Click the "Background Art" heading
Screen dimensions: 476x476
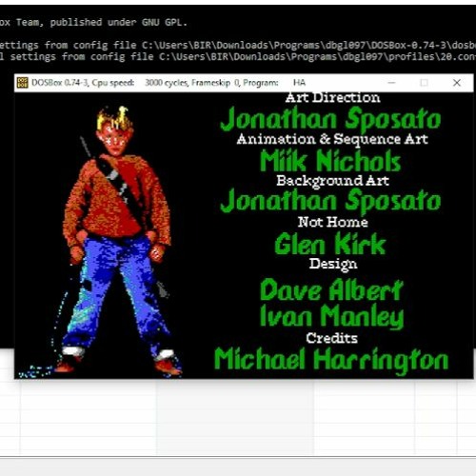pyautogui.click(x=332, y=181)
